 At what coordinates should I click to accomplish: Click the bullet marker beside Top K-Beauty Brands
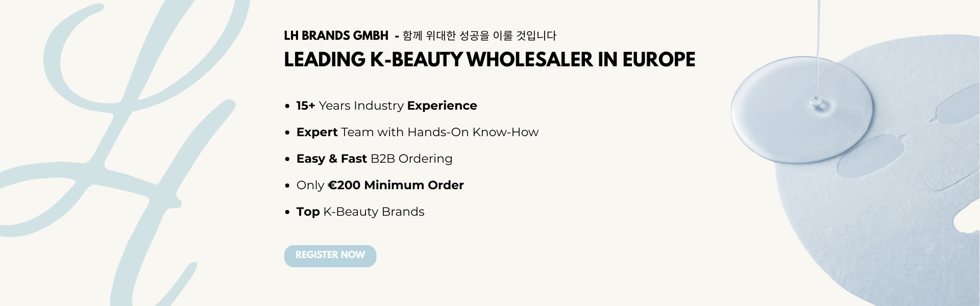[286, 212]
